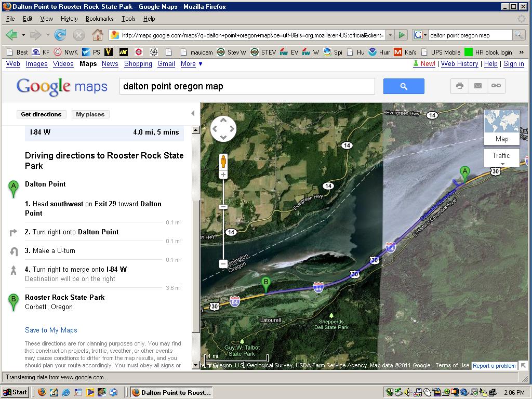Switch to Map view using the Map thumbnail
532x399 pixels.
tap(501, 127)
